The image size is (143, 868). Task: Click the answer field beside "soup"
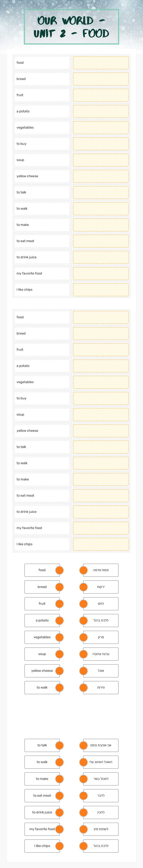coord(101,160)
